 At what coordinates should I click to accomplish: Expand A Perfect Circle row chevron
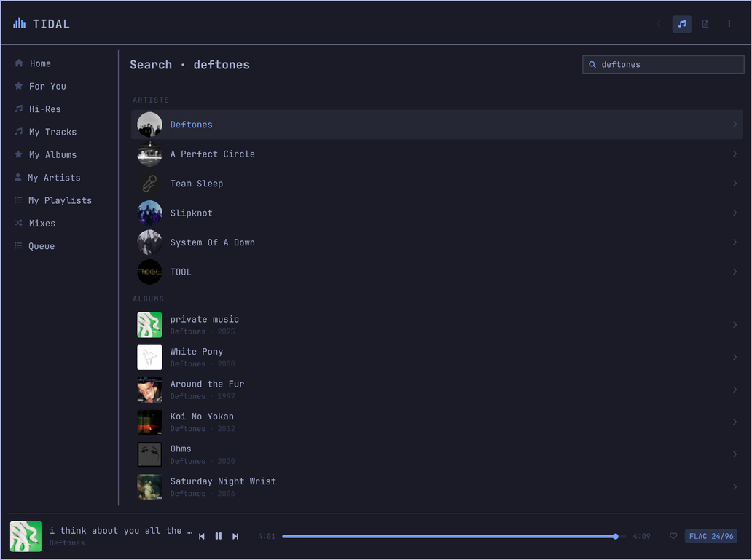coord(735,154)
